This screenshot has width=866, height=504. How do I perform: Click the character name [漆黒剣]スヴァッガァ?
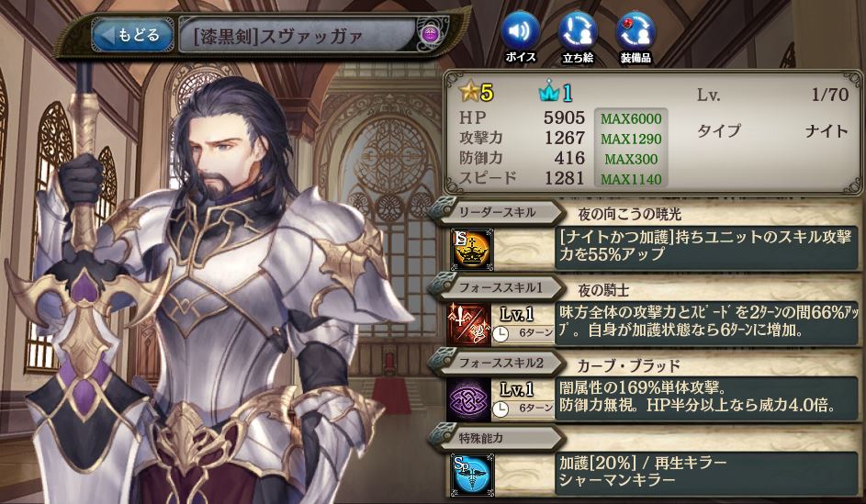click(278, 36)
